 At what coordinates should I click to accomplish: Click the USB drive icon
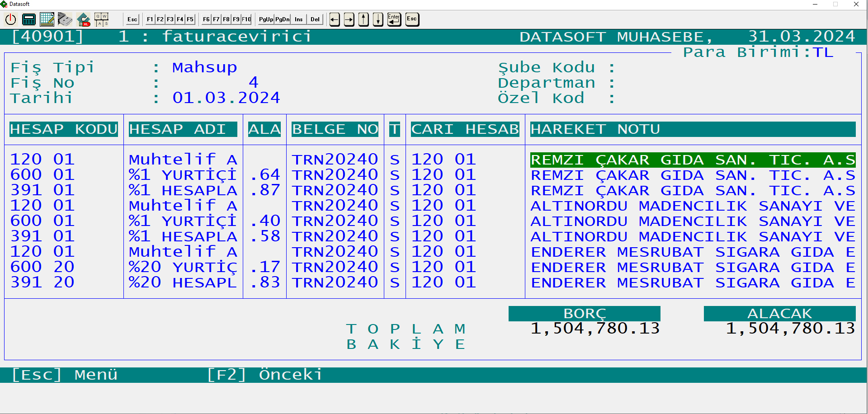[65, 19]
